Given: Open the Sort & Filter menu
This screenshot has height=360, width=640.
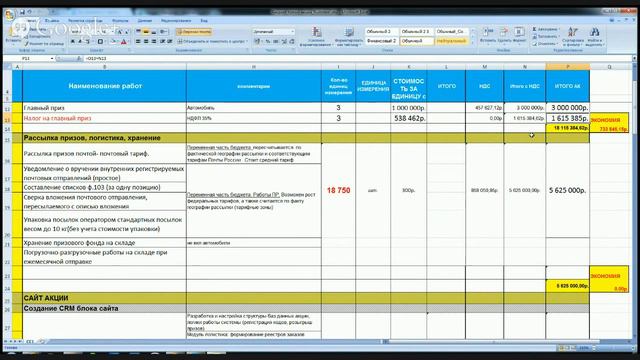Looking at the screenshot, I should point(573,37).
